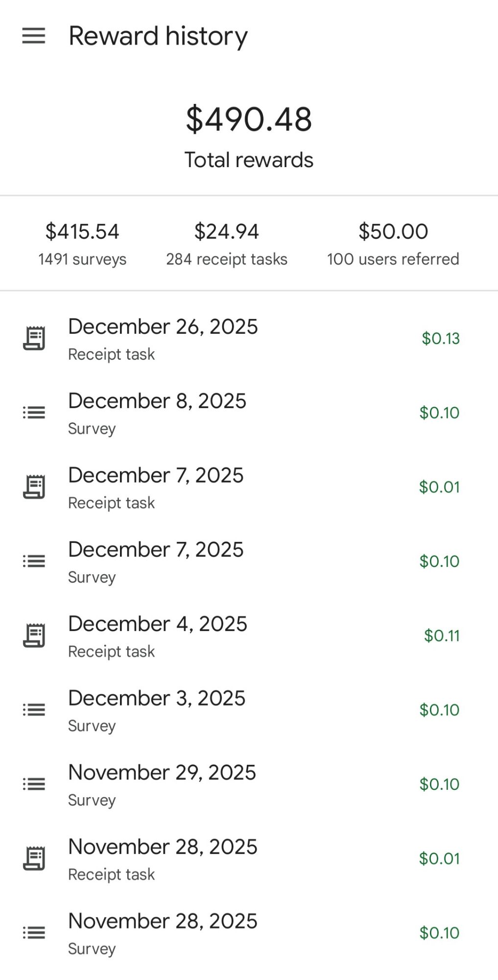Select the $50.00 users referred summary
The height and width of the screenshot is (980, 498).
coord(393,244)
